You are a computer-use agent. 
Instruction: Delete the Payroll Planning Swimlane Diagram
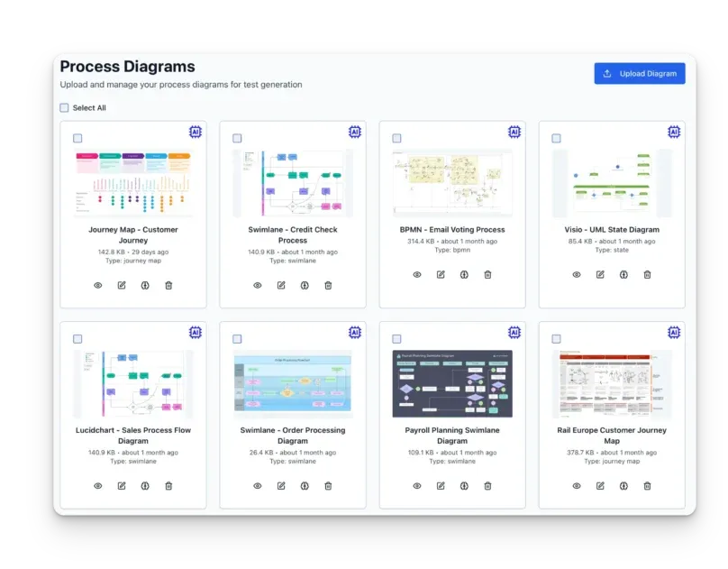point(488,486)
